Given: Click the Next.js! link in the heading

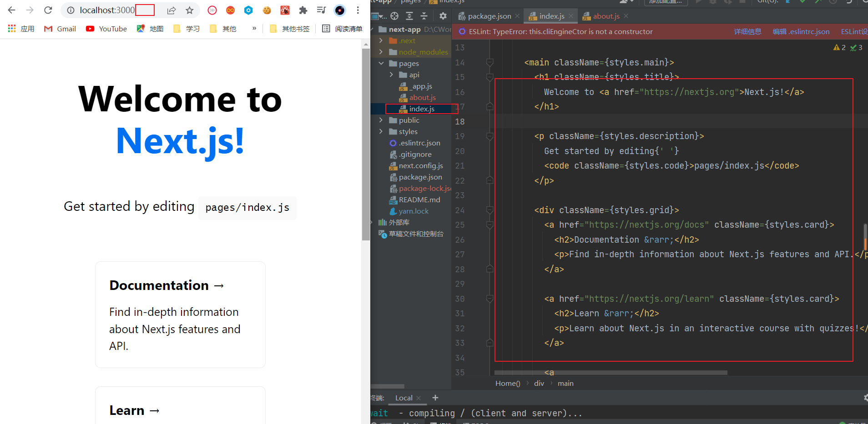Looking at the screenshot, I should 180,141.
